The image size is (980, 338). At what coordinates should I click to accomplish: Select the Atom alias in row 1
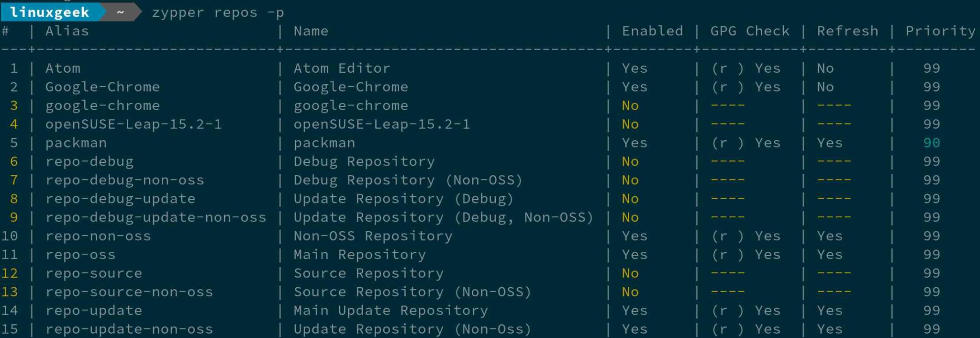(63, 68)
